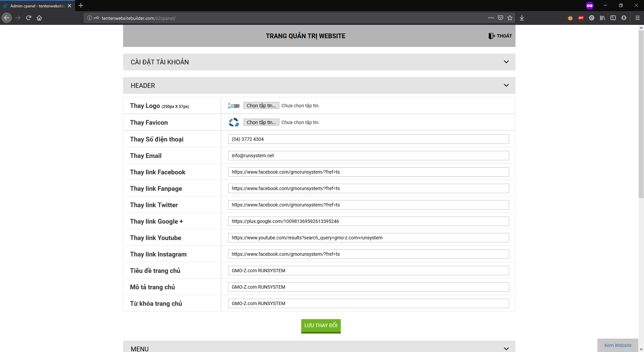Click the Thay Favicon label

pyautogui.click(x=149, y=122)
